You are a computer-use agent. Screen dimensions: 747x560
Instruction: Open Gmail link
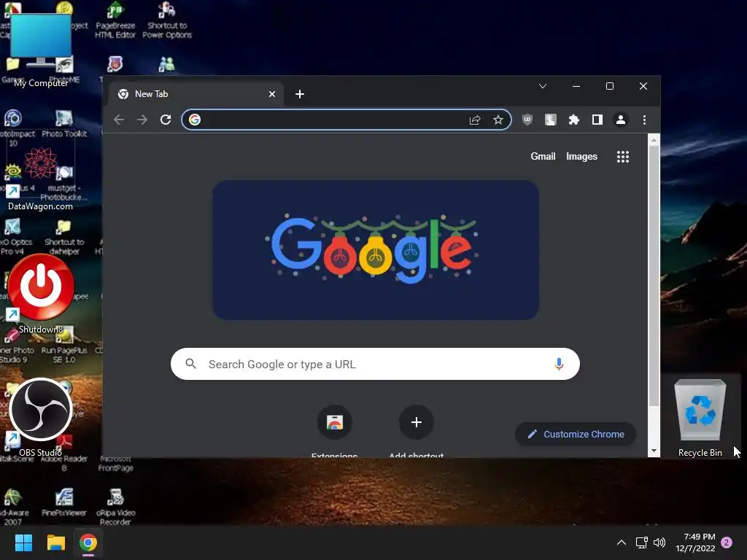pos(543,156)
